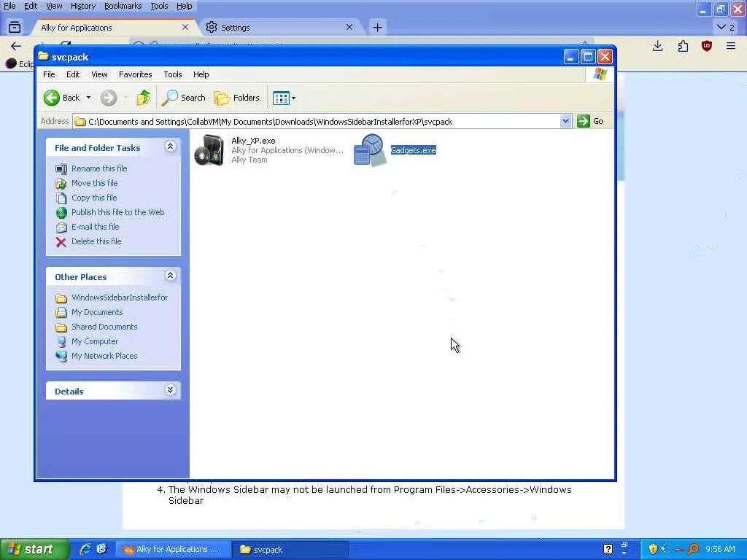Open a new browser tab

(x=377, y=28)
